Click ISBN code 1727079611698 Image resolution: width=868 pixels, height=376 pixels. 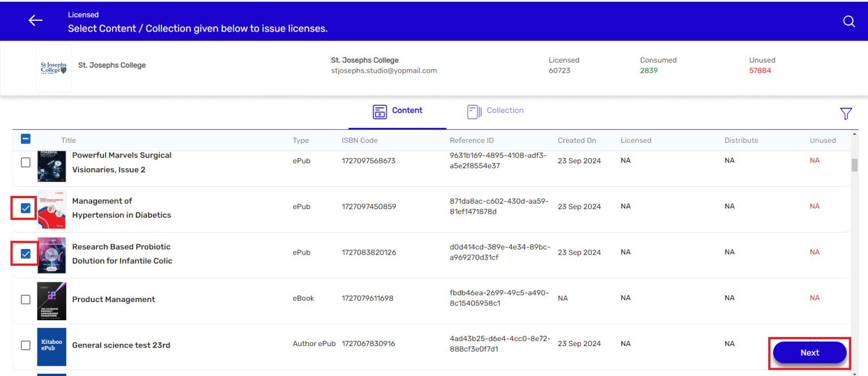(x=367, y=298)
